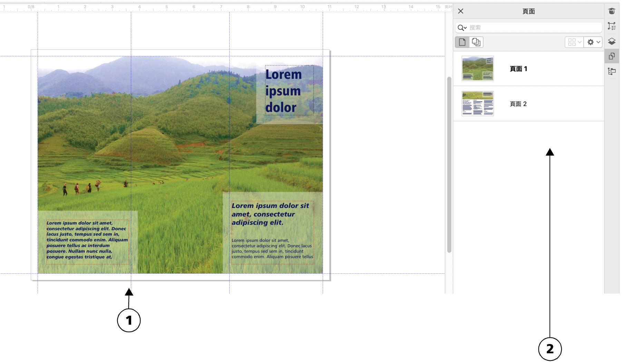Click the bold italic paragraph at bottom left
The image size is (622, 364).
pyautogui.click(x=87, y=240)
